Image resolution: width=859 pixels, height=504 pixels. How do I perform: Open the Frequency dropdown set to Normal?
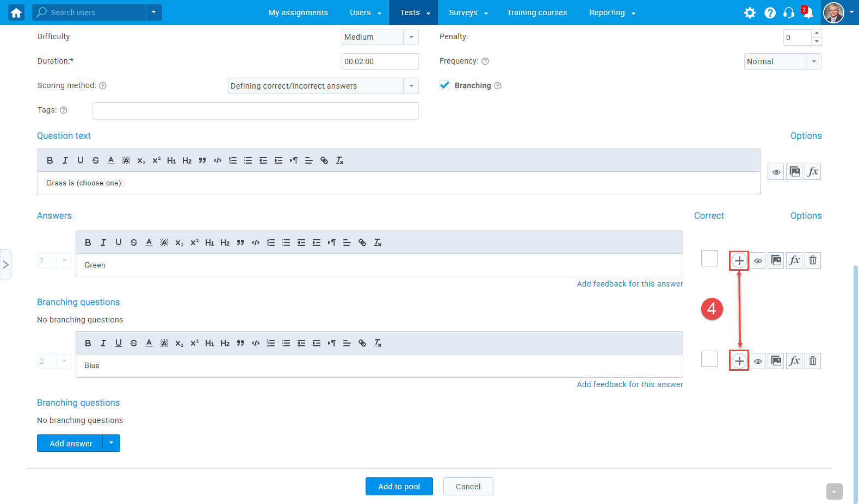(782, 61)
